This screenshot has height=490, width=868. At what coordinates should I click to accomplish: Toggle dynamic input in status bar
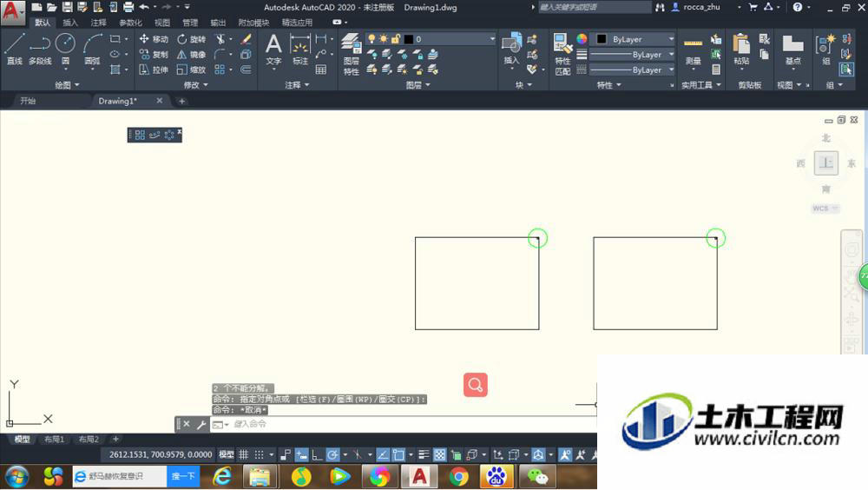[302, 455]
